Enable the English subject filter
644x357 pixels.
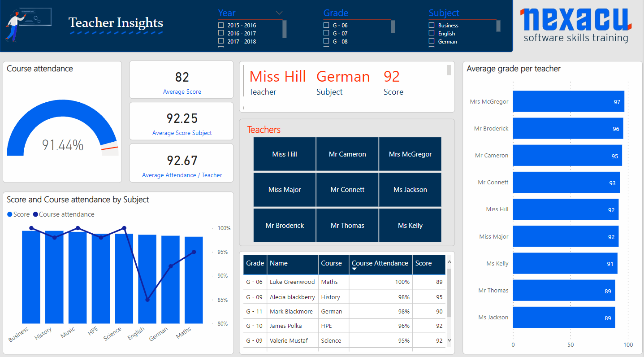432,33
